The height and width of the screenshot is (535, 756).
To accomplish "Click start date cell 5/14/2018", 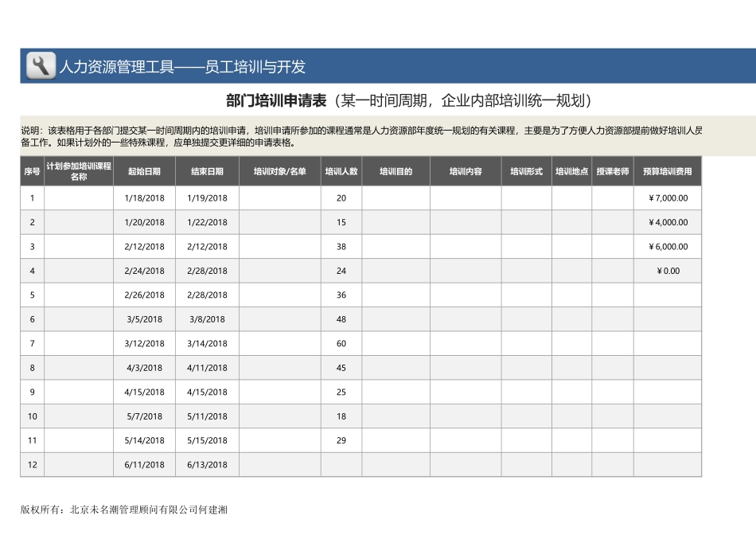I will coord(144,440).
